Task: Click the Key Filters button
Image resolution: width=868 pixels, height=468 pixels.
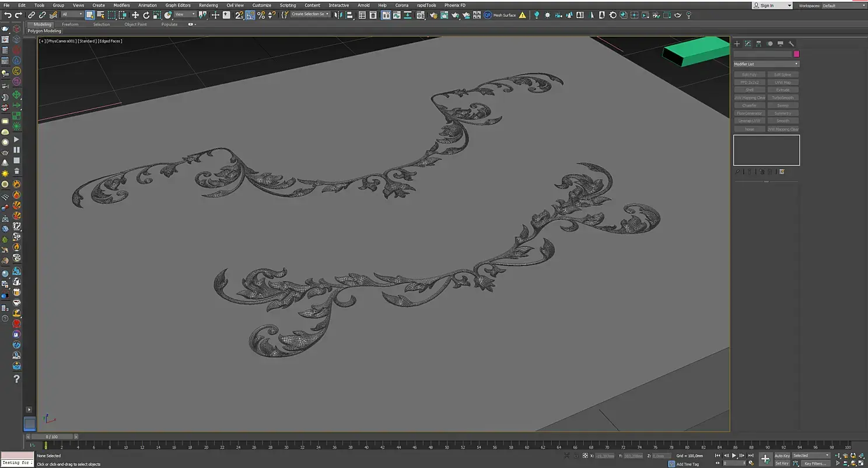Action: point(815,463)
